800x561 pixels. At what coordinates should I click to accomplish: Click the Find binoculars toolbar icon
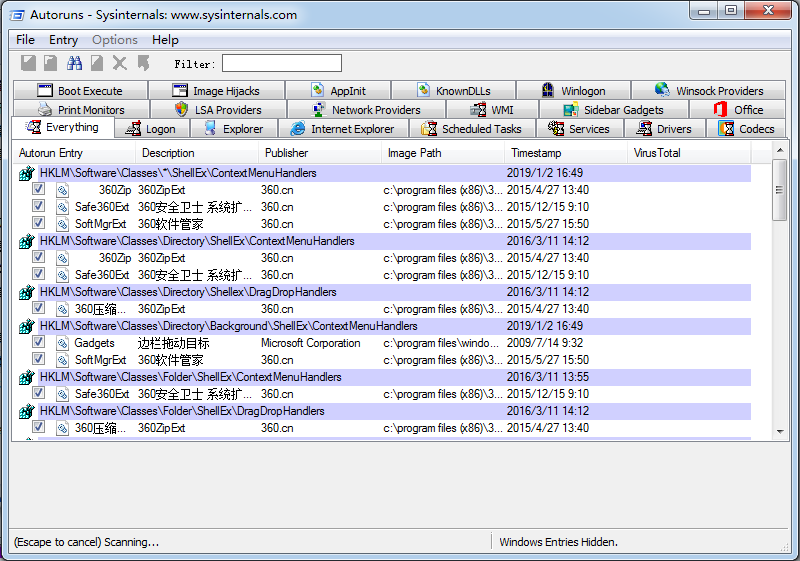click(x=74, y=64)
